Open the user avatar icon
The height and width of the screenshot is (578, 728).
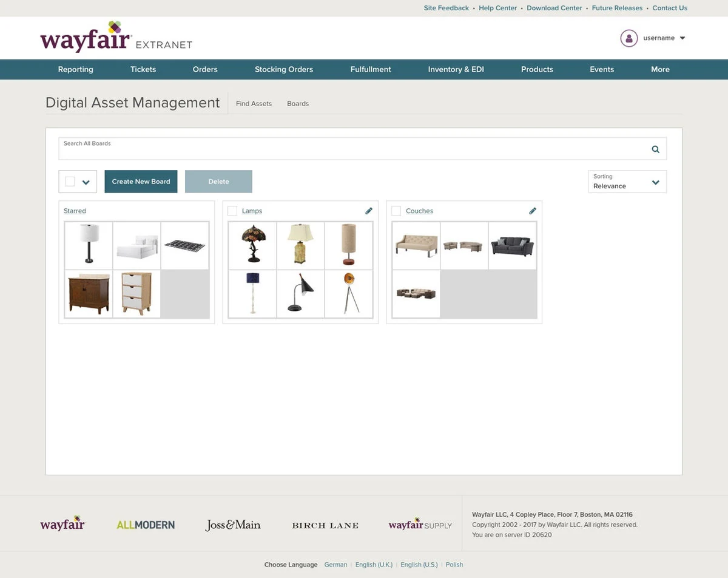click(x=629, y=38)
